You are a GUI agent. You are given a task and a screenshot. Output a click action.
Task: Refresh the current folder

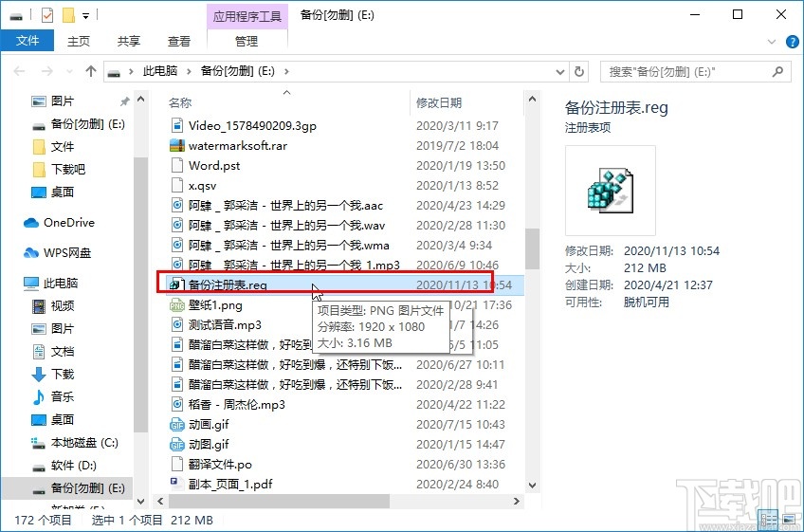(x=579, y=71)
